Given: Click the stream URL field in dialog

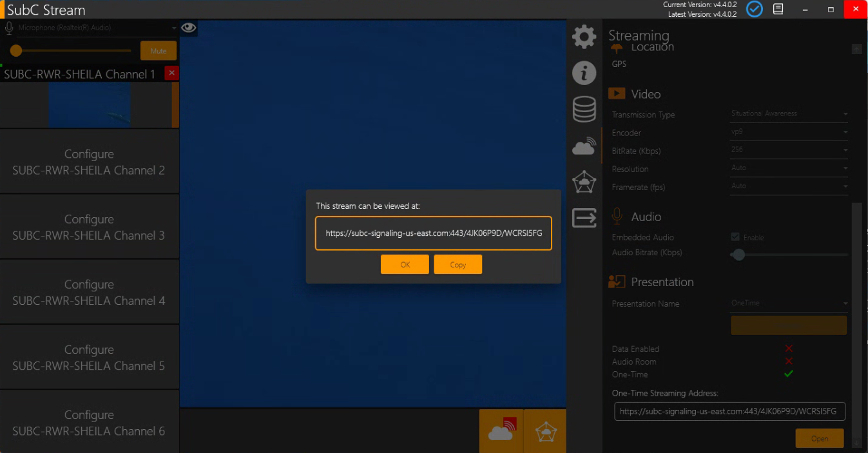Looking at the screenshot, I should [x=434, y=233].
